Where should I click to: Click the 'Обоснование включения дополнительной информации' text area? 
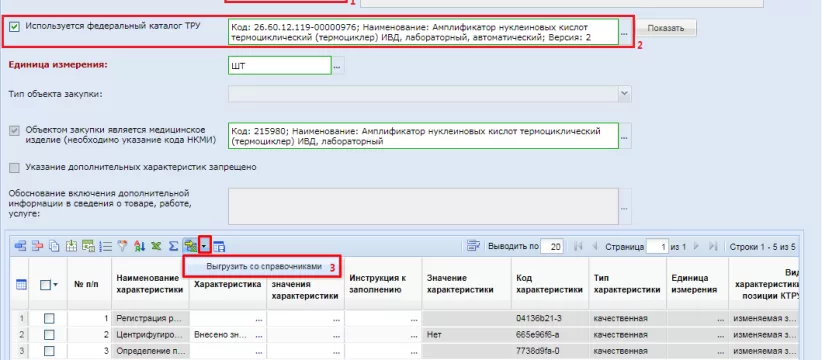pos(423,206)
